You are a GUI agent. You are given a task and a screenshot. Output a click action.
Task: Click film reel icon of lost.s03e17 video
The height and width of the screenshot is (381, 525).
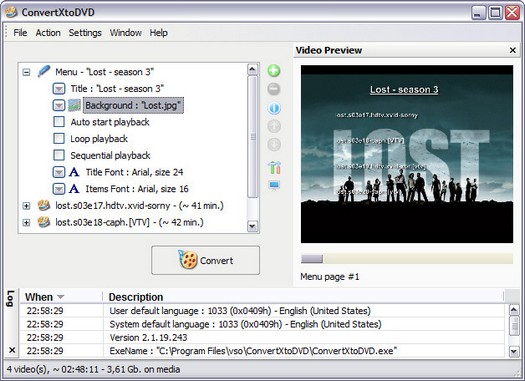click(x=44, y=205)
